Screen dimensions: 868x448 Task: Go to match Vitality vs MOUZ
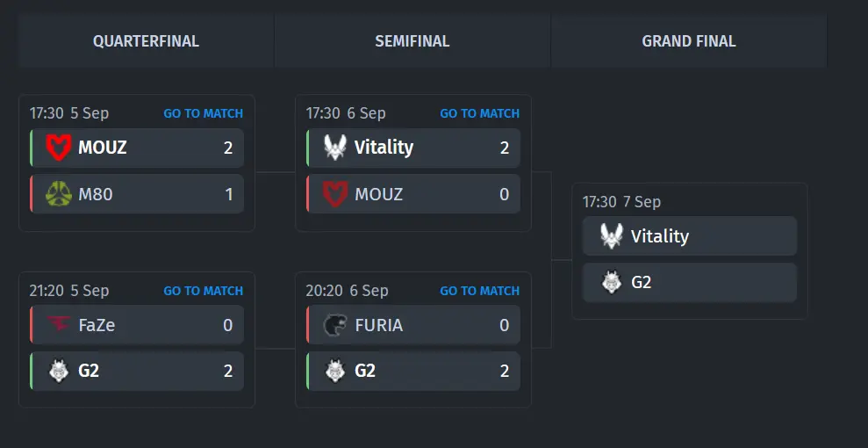[x=480, y=113]
